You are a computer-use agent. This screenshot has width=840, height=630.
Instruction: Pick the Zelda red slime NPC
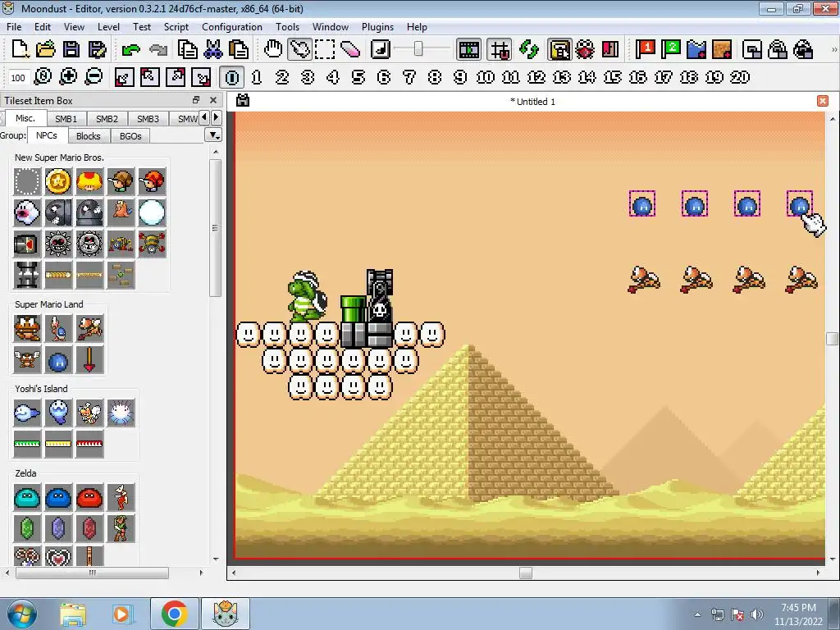[89, 498]
